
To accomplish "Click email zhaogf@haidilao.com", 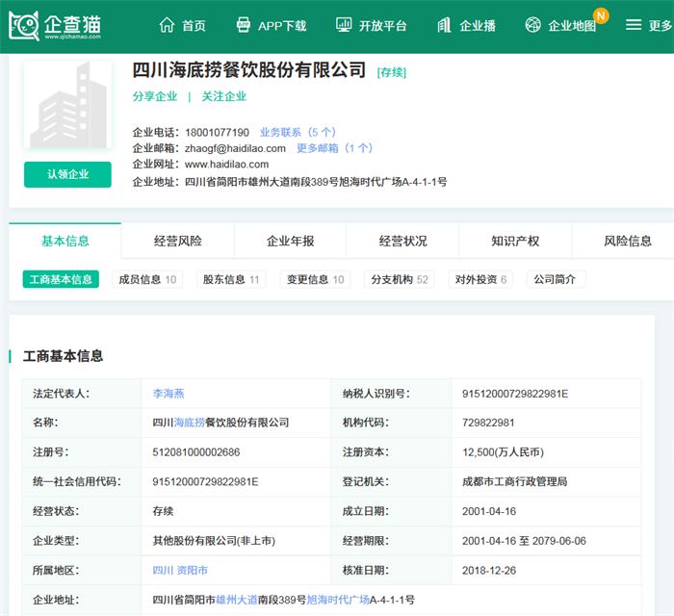I will (x=235, y=148).
